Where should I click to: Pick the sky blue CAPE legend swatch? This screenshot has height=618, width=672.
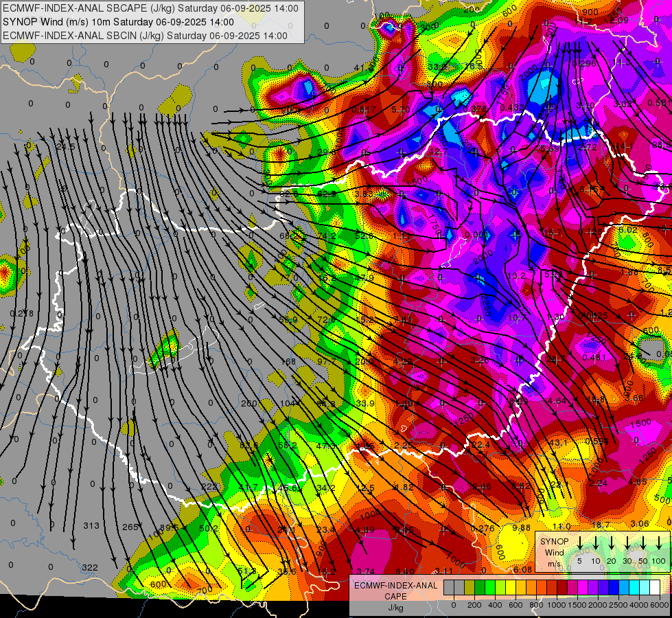[x=624, y=588]
